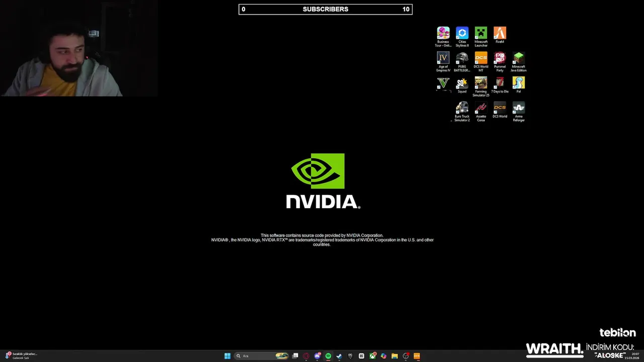Open the weather widget on the taskbar
This screenshot has height=362, width=644.
[22, 356]
